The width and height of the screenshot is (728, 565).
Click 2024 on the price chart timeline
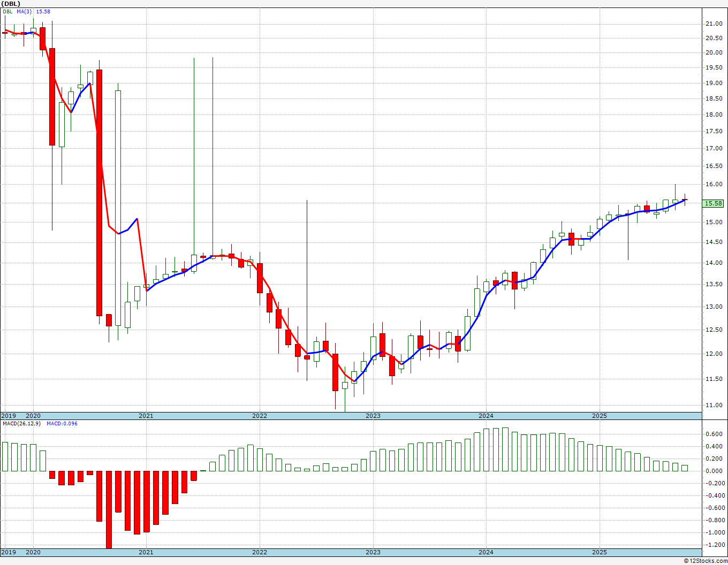(486, 416)
